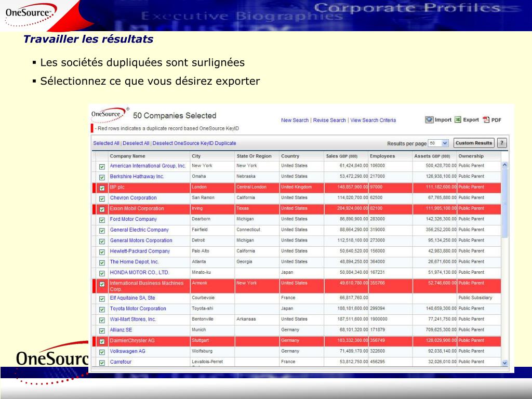
Task: Uncheck General Motors Corporation checkbox
Action: [102, 241]
